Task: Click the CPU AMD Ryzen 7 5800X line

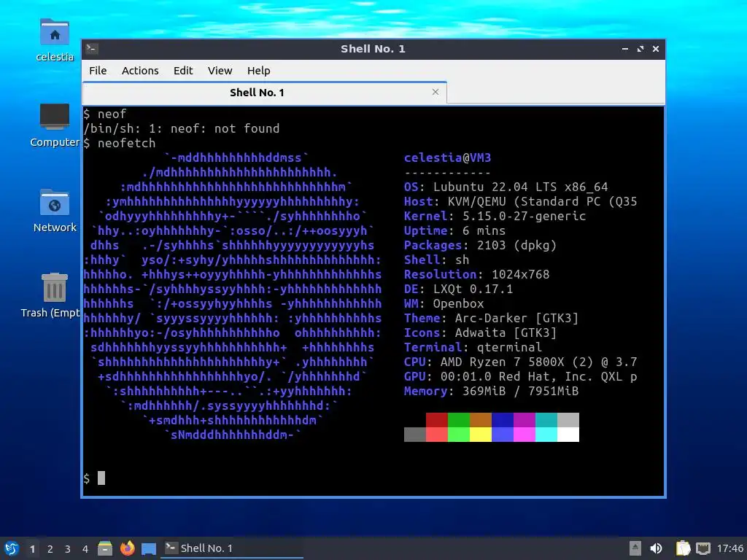Action: [x=521, y=362]
